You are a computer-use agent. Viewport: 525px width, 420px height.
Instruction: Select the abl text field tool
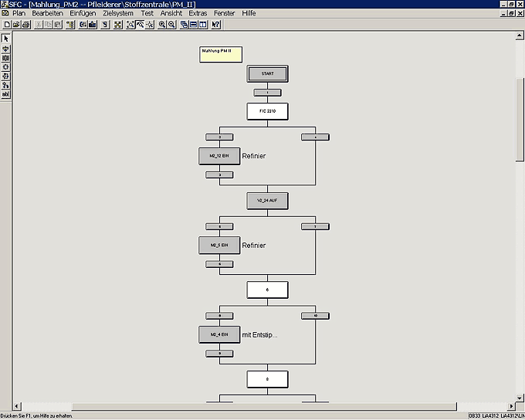point(6,94)
